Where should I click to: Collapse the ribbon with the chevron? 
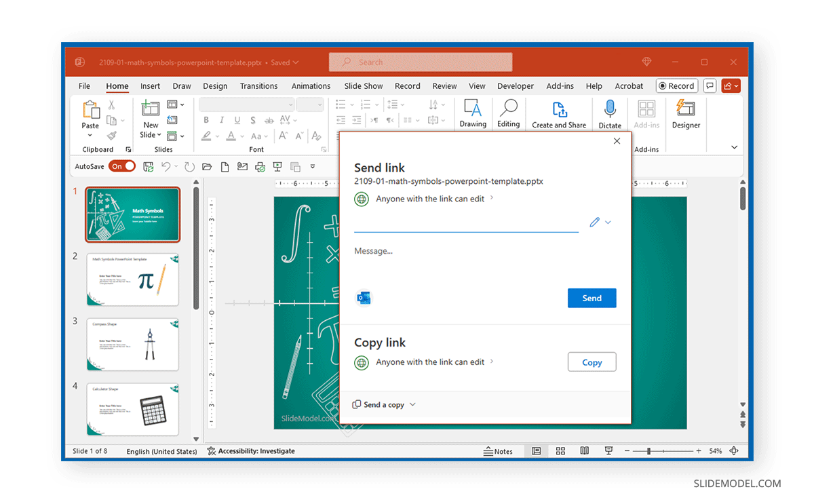(x=734, y=147)
